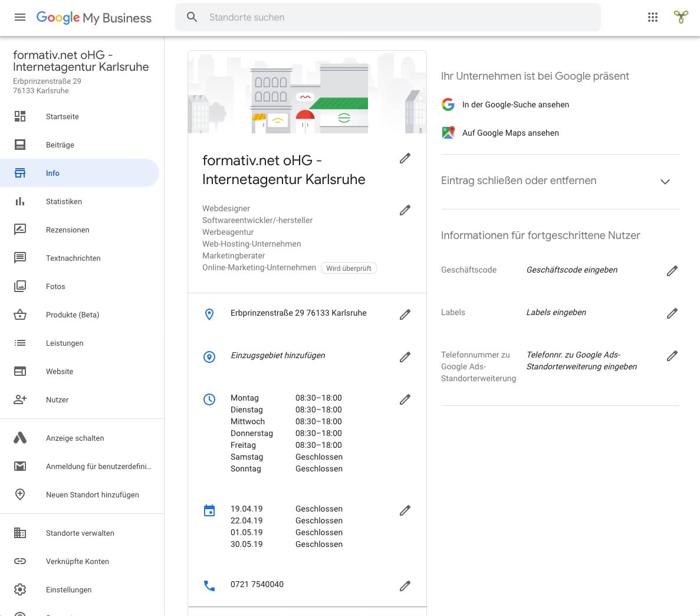Edit the phone number 0721 7540040 pencil
The image size is (700, 616).
pyautogui.click(x=405, y=586)
